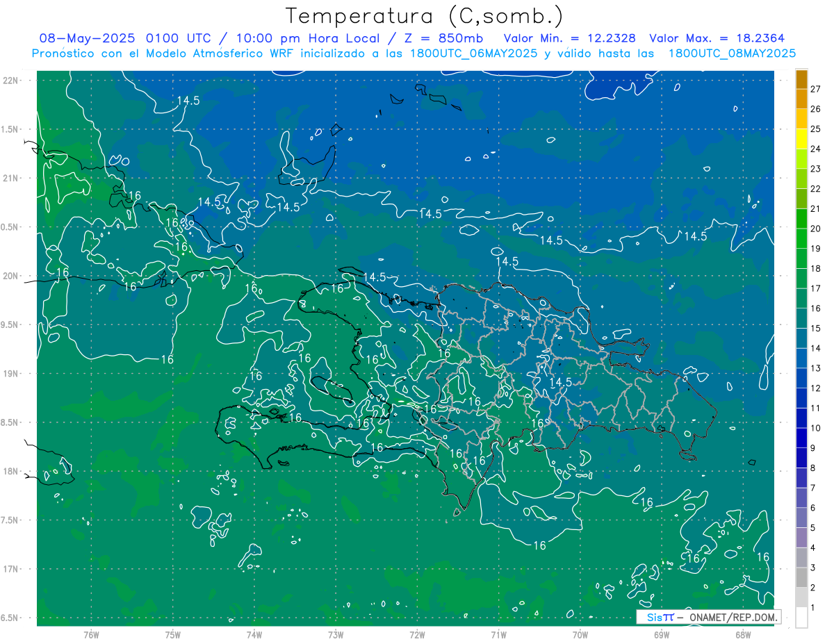The image size is (834, 644).
Task: Click legend value '12' on the color scale
Action: point(816,388)
